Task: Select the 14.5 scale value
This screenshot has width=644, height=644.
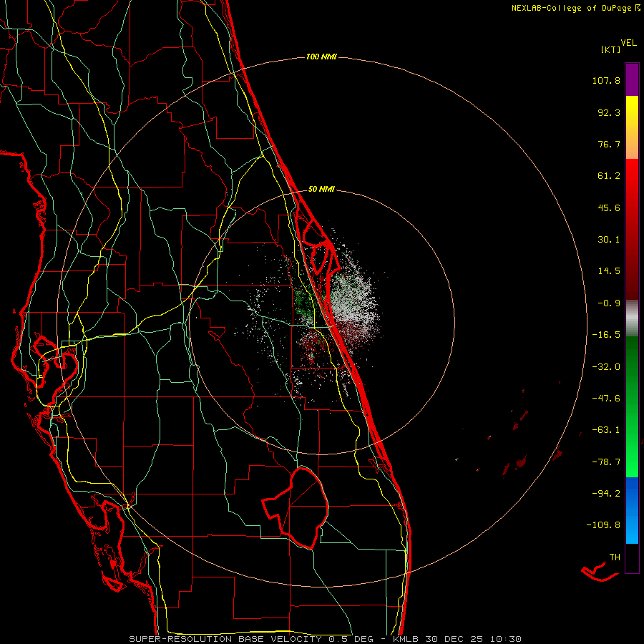Action: [x=609, y=271]
